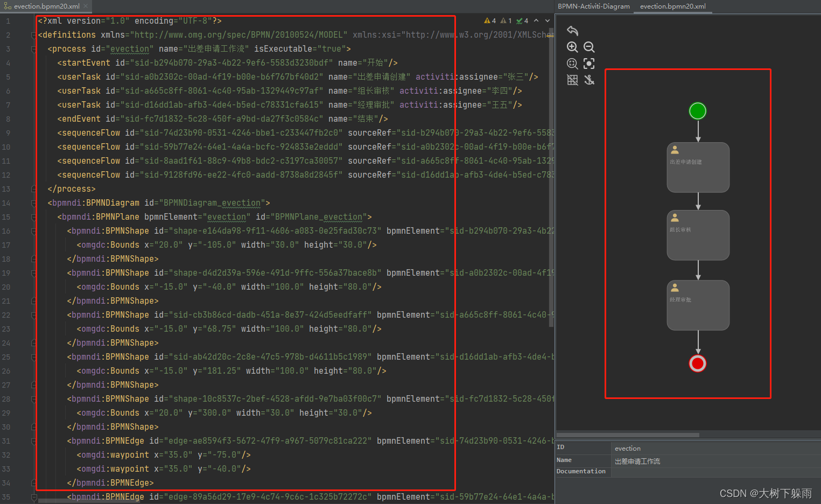
Task: Close the evection.bpmn20.xml editor tab
Action: 86,6
